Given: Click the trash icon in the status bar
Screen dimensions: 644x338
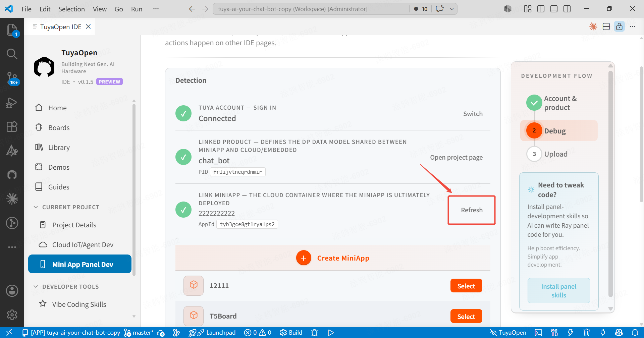Looking at the screenshot, I should [x=587, y=333].
